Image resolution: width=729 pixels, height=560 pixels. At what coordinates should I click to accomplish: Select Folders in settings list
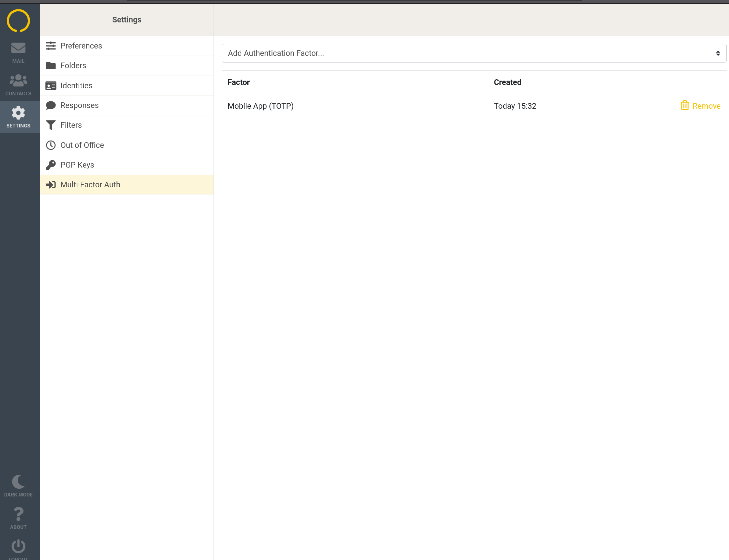[73, 66]
